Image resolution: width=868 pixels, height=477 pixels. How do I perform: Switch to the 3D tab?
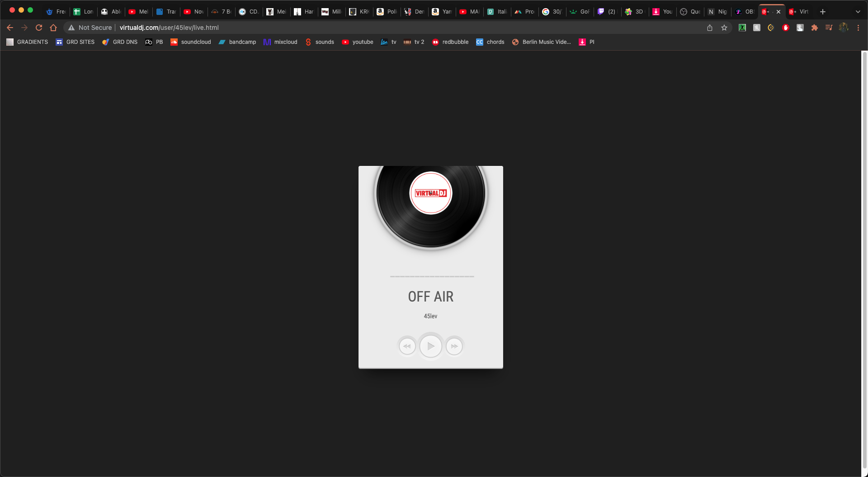tap(634, 12)
